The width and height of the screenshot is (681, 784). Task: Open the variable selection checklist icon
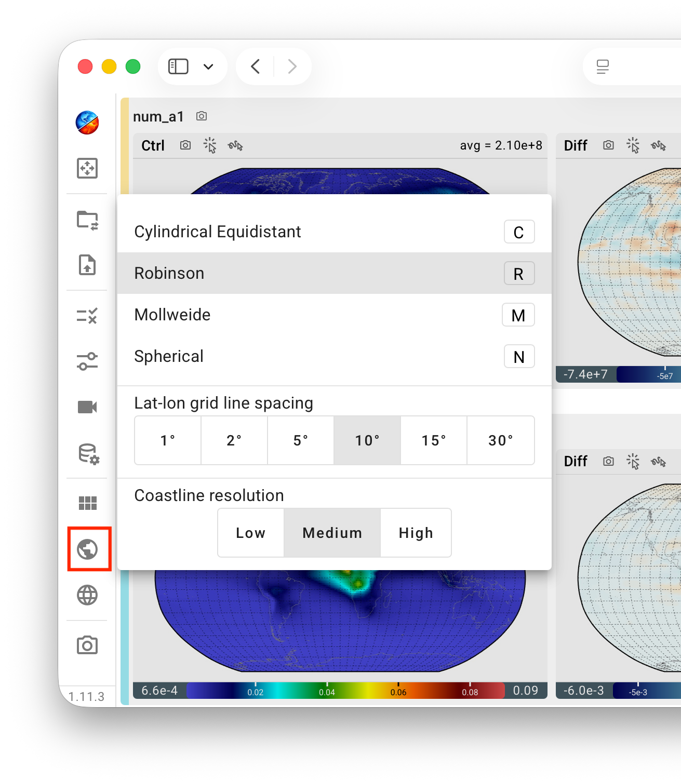[87, 316]
